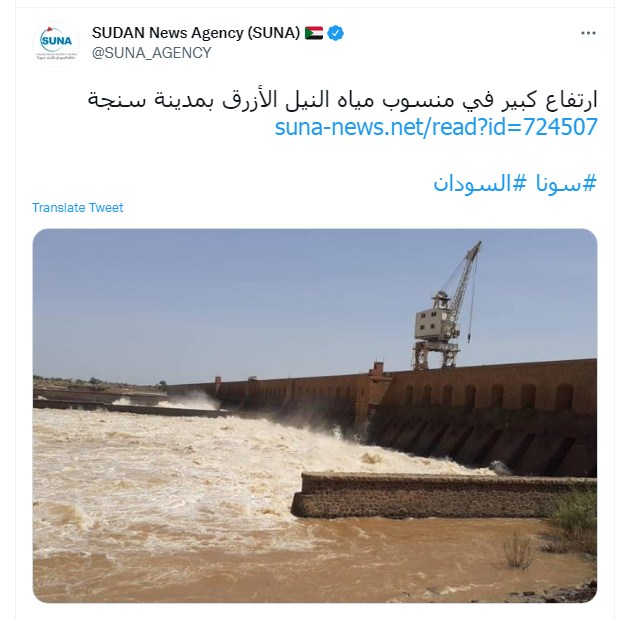Click the crane in the photo

pyautogui.click(x=446, y=306)
